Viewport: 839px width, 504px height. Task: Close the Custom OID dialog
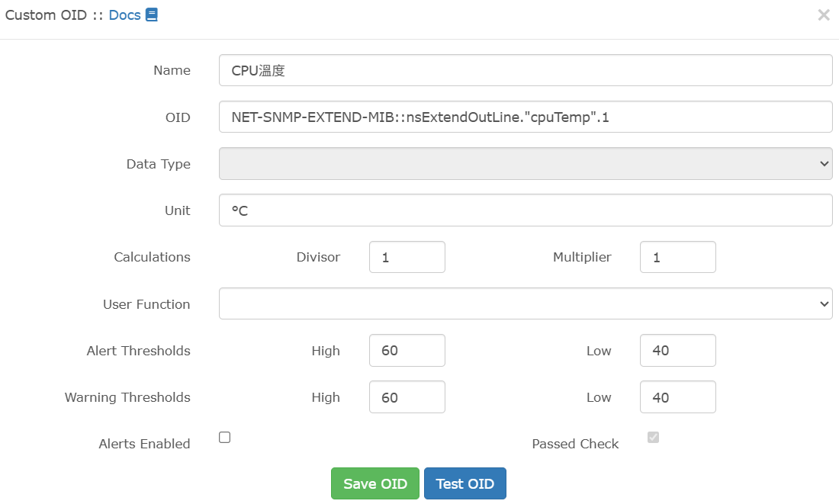click(823, 15)
